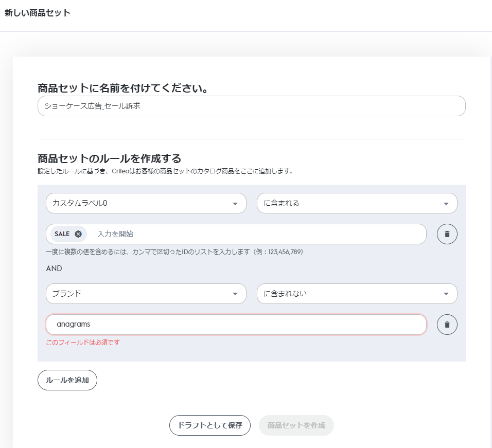Click the red このフィールドは必須です error message
Image resolution: width=492 pixels, height=448 pixels.
click(x=83, y=343)
